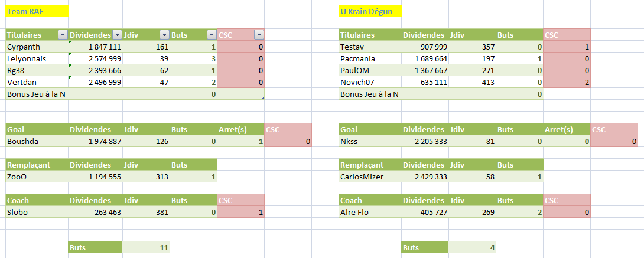Expand the Jdiv filter arrow
This screenshot has width=644, height=258.
point(164,35)
